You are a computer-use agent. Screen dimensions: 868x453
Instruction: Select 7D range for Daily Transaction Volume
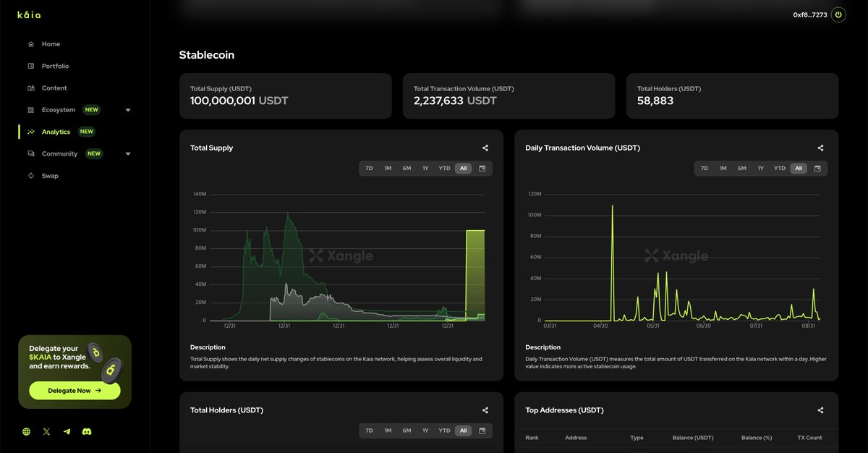coord(704,168)
